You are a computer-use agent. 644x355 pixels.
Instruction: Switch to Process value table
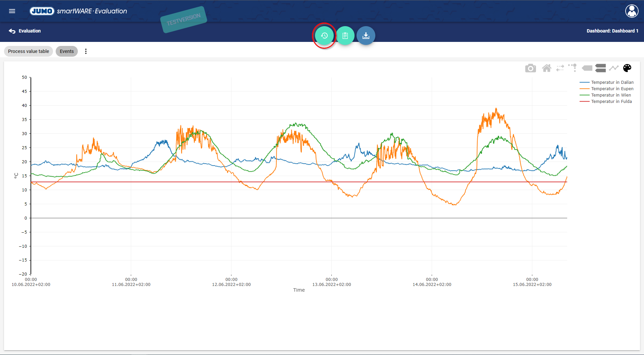point(29,51)
